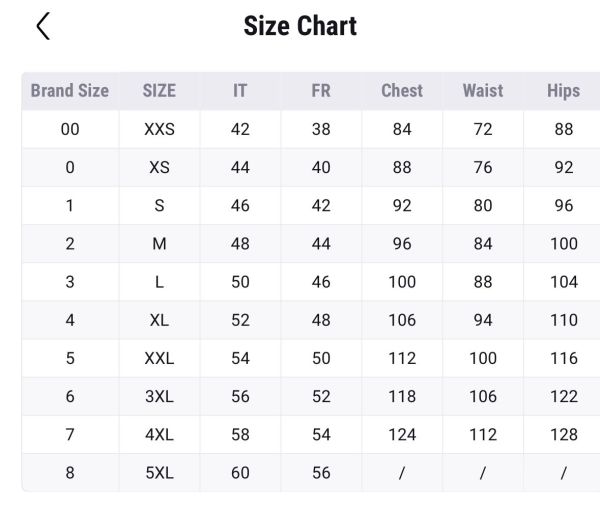Click the Size Chart title
The image size is (600, 508).
pos(300,26)
